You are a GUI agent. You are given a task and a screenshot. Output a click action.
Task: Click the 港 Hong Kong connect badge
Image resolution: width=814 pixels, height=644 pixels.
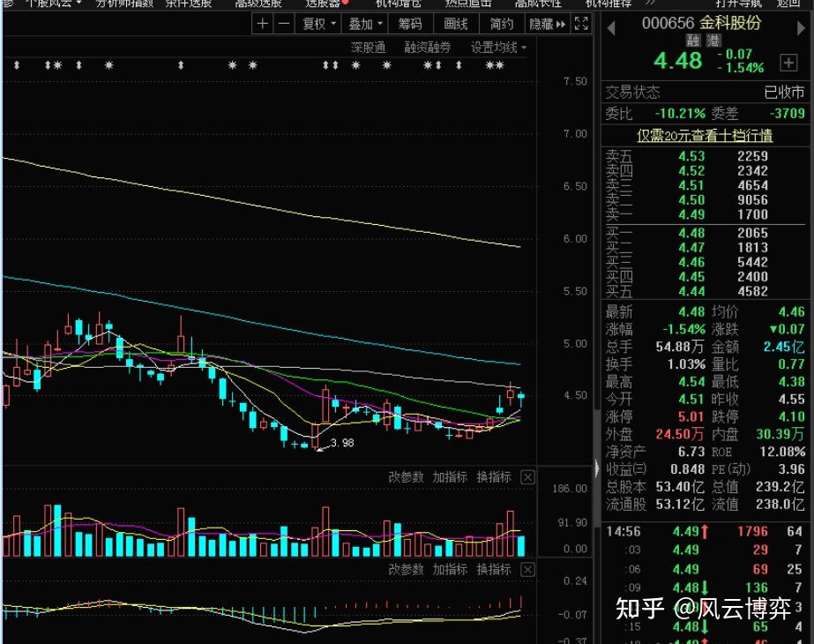[x=713, y=41]
